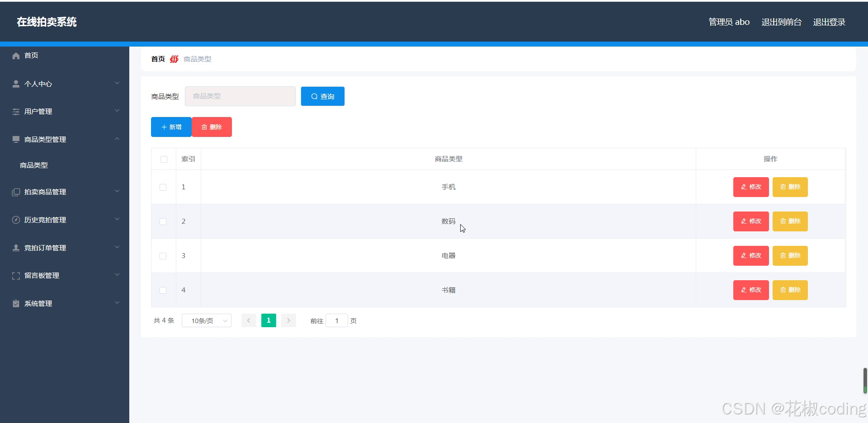Expand the 拍卖商品管理 menu chevron
868x423 pixels.
pos(117,191)
